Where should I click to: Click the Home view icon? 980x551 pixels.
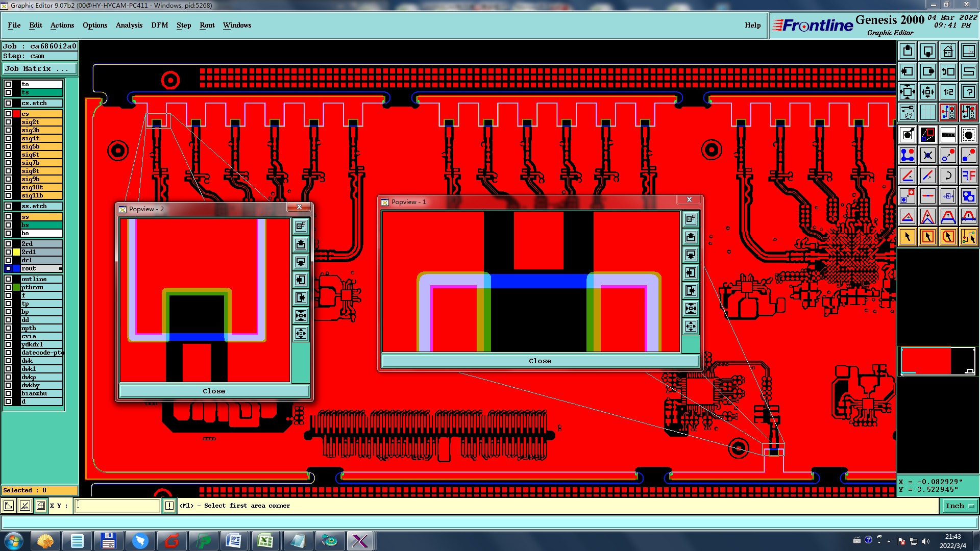pyautogui.click(x=948, y=51)
